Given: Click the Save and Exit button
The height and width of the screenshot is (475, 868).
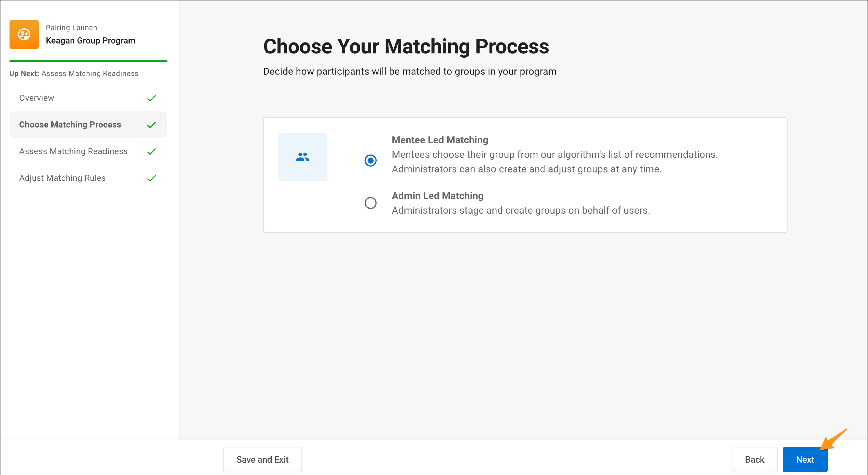Looking at the screenshot, I should (263, 460).
